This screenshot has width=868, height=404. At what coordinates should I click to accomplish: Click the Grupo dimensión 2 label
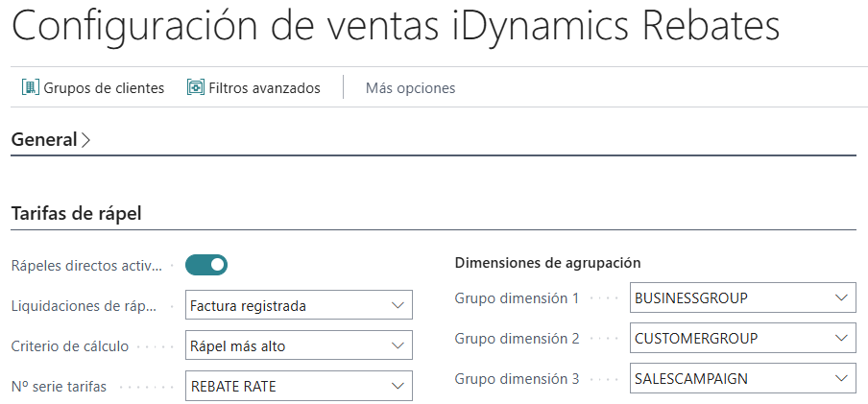(517, 339)
